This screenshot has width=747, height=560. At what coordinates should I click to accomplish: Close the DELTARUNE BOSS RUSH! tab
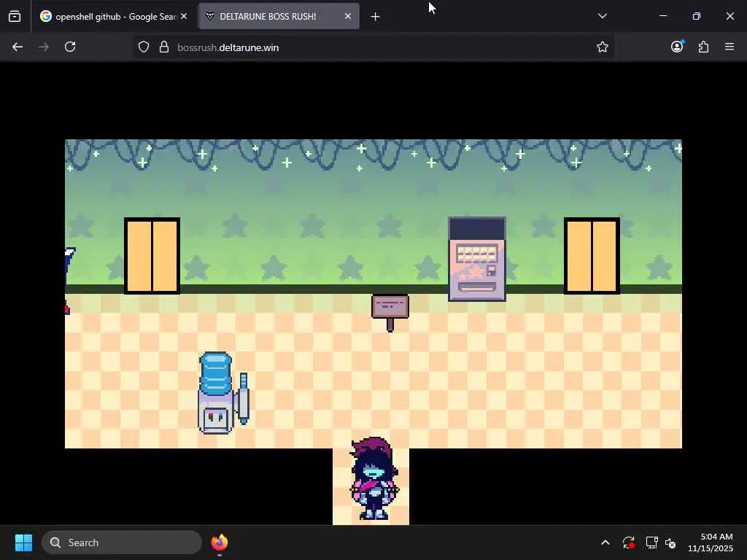pyautogui.click(x=348, y=16)
